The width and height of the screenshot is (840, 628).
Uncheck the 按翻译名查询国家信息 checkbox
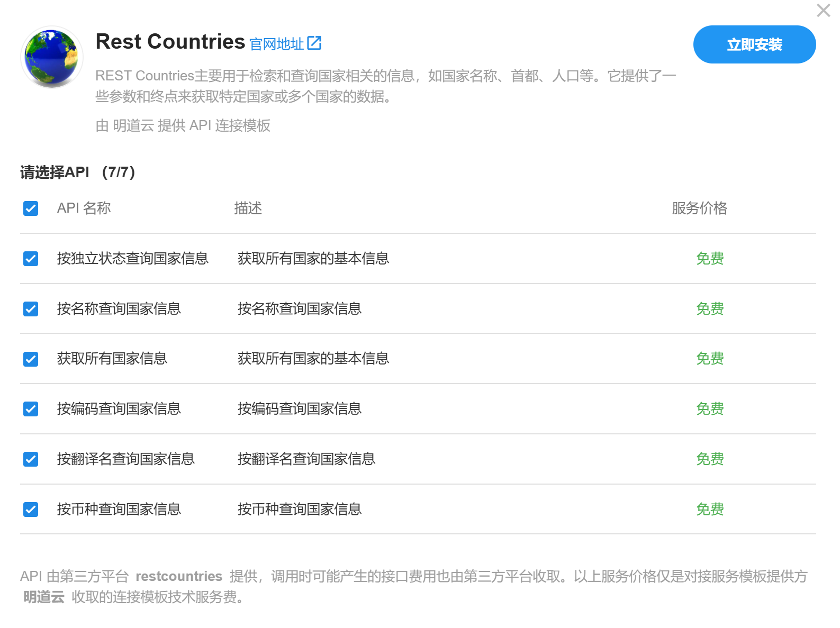pyautogui.click(x=31, y=459)
